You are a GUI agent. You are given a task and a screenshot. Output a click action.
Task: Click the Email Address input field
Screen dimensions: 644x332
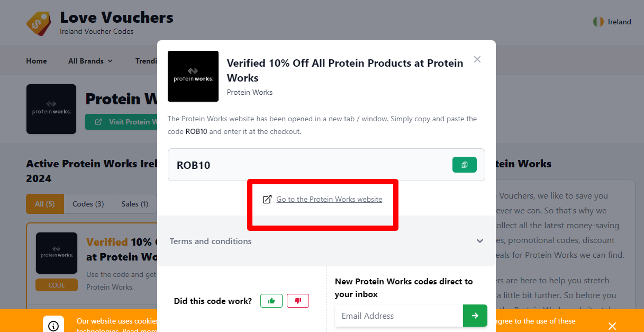[x=399, y=316]
